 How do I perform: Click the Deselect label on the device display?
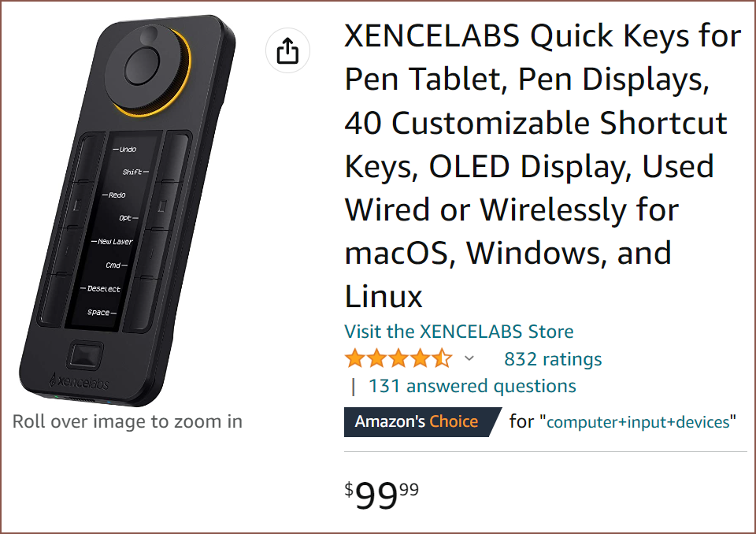coord(104,289)
